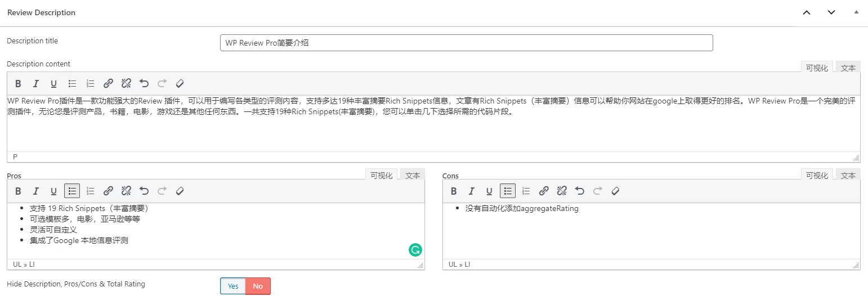868x296 pixels.
Task: Remove link in Description content editor
Action: tap(126, 84)
